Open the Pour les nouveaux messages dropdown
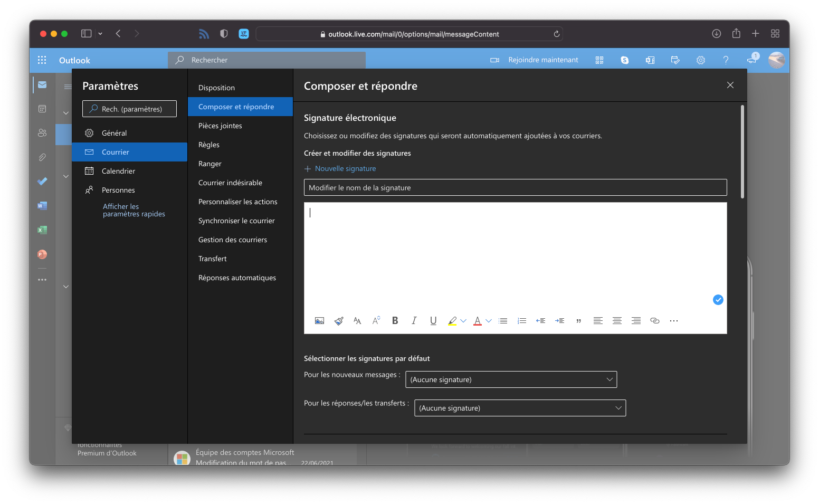Viewport: 819px width, 504px height. 511,379
